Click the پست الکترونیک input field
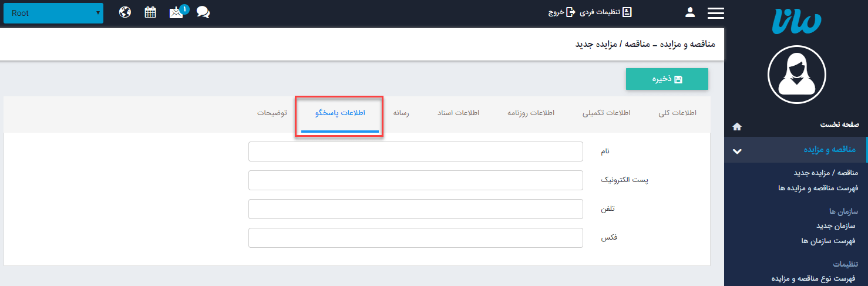Viewport: 868px width, 286px height. [x=416, y=180]
